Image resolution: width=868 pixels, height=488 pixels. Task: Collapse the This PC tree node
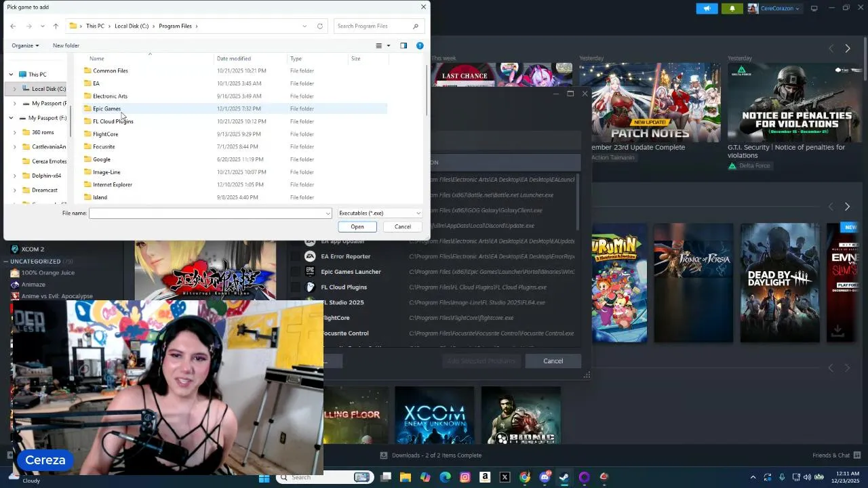(11, 75)
